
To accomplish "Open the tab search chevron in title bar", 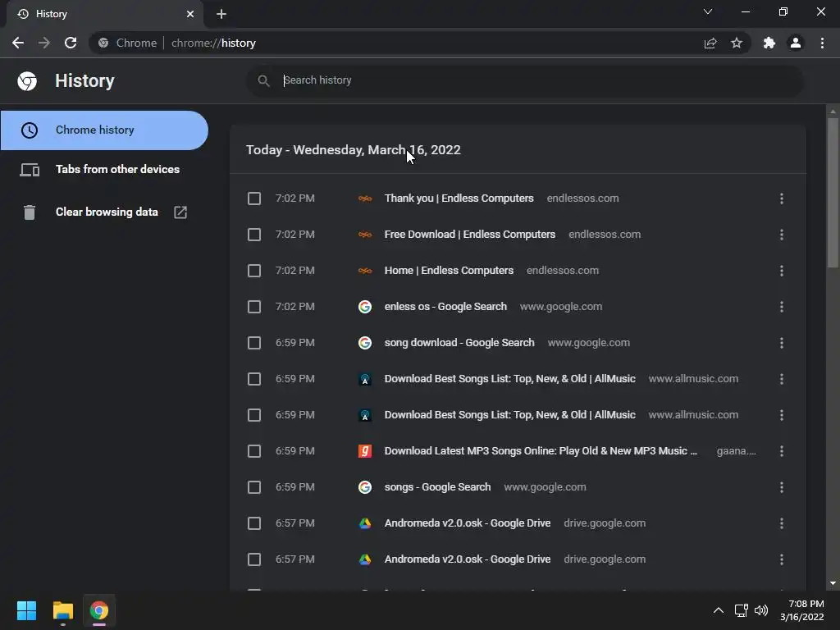I will coord(708,11).
